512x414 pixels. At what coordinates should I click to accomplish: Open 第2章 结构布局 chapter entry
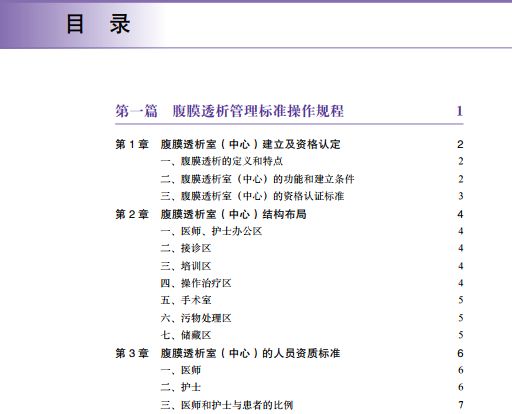pos(211,214)
